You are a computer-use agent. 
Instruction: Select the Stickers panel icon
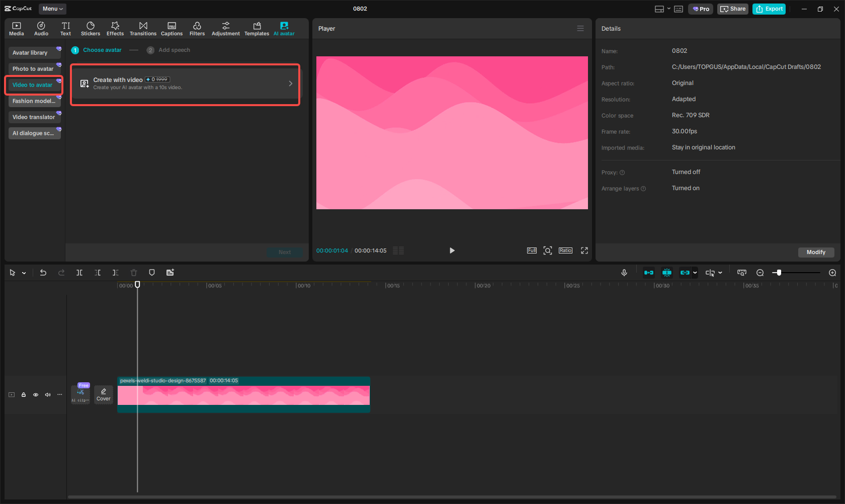(x=91, y=28)
